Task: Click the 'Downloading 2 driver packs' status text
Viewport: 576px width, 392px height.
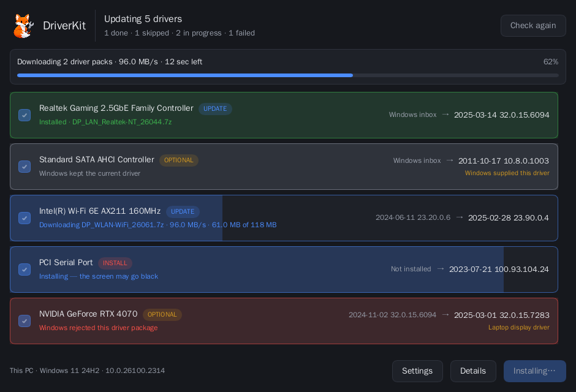Action: 110,62
